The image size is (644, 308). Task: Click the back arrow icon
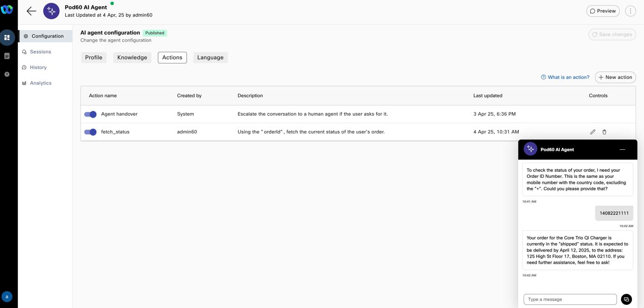click(31, 11)
